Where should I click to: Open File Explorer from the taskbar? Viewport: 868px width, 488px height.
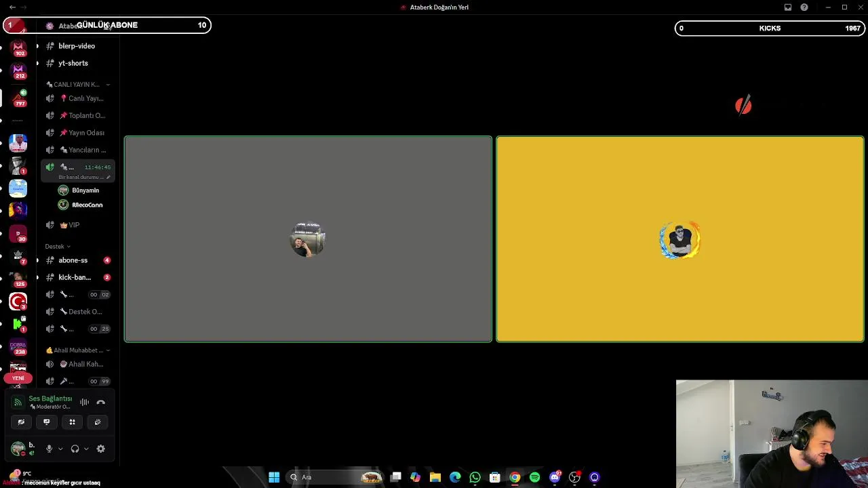pos(435,477)
